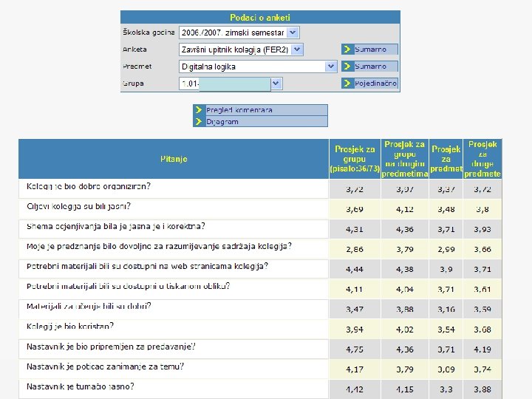Open the Grupa dropdown arrow
Screen dimensions: 532x399
pyautogui.click(x=276, y=83)
